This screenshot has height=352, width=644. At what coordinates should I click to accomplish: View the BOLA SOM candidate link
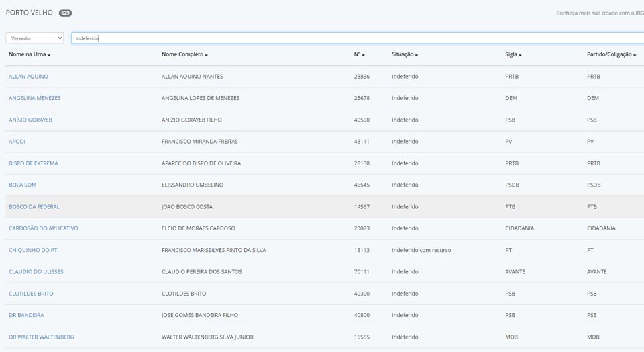(23, 185)
